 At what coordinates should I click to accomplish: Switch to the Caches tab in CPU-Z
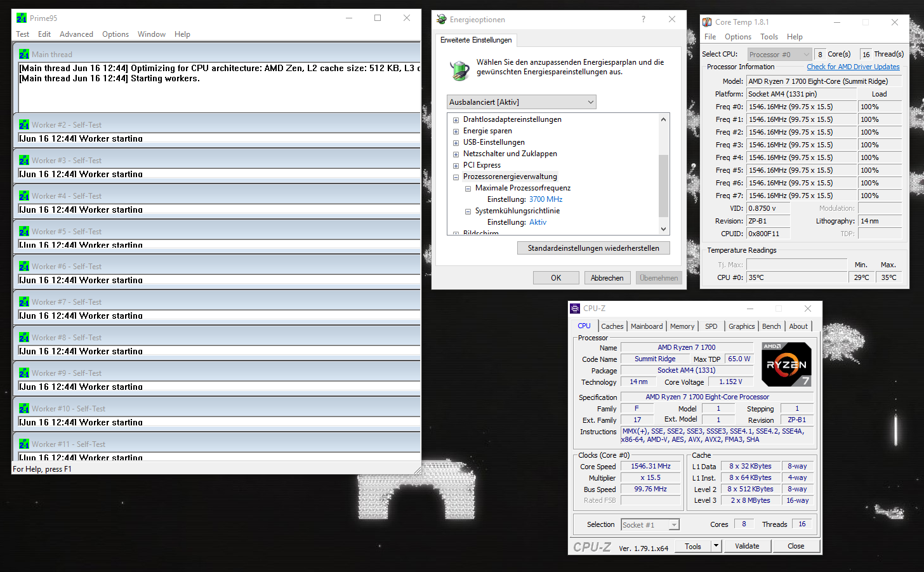click(612, 326)
